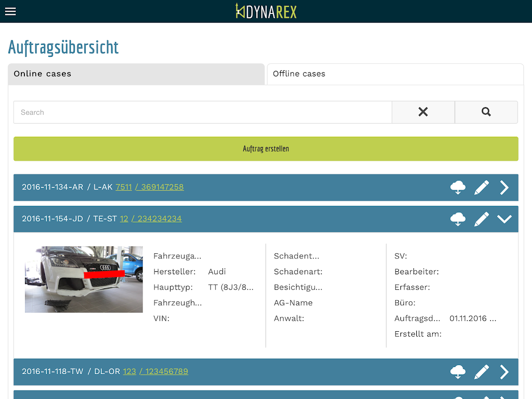The height and width of the screenshot is (399, 532).
Task: Open link 12 / 234234234
Action: click(x=151, y=219)
